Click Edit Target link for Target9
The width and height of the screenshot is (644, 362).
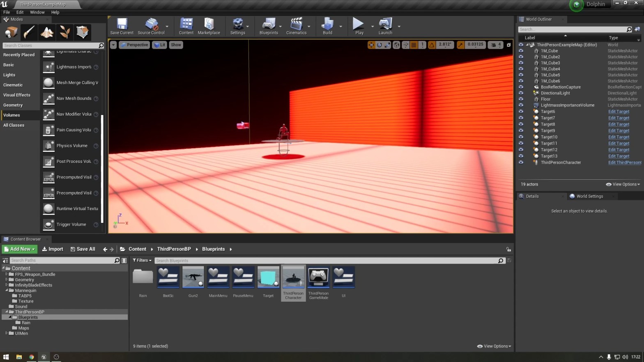point(619,131)
